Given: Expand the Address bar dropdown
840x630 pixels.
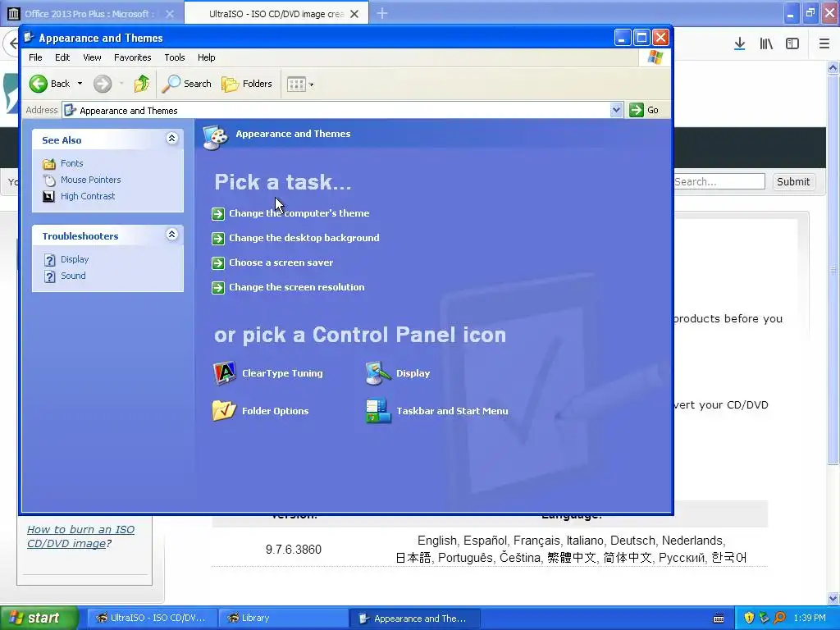Looking at the screenshot, I should (x=616, y=110).
